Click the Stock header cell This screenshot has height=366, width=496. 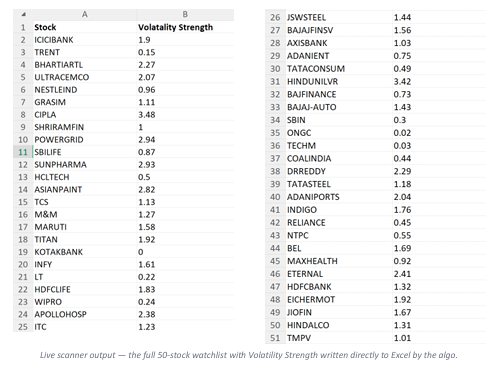point(85,27)
